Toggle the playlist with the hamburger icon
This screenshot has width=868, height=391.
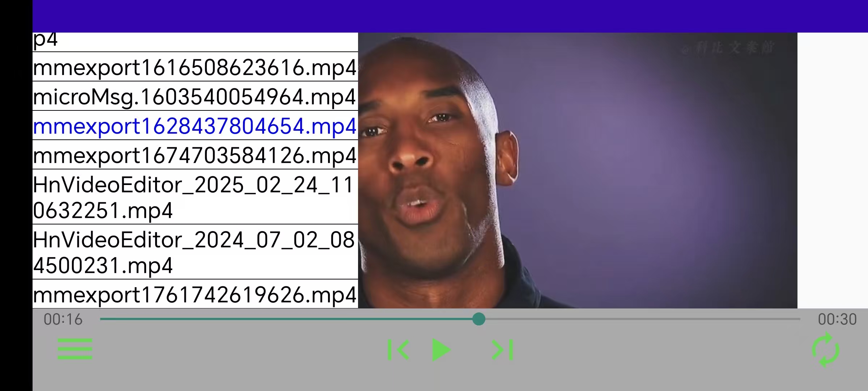pyautogui.click(x=75, y=349)
